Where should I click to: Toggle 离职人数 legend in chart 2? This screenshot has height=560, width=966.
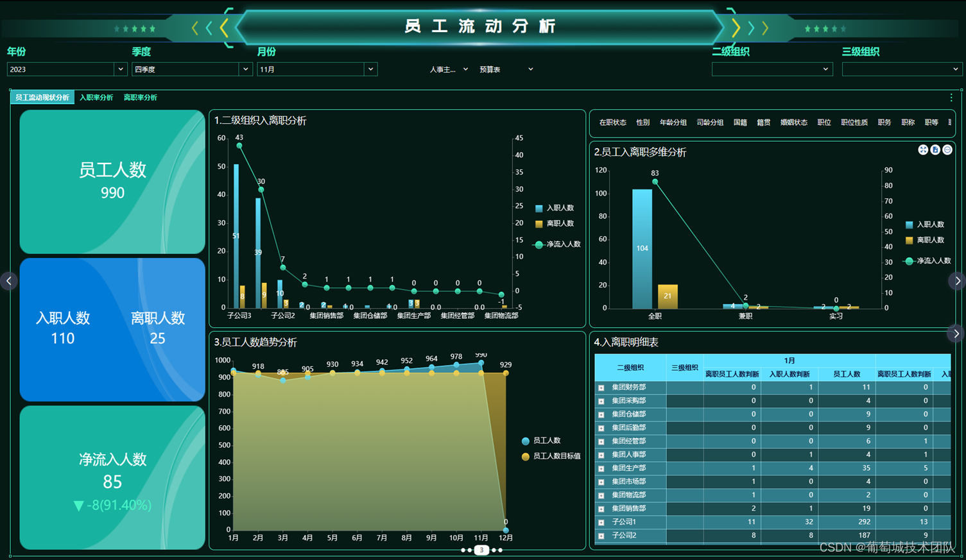click(x=925, y=240)
